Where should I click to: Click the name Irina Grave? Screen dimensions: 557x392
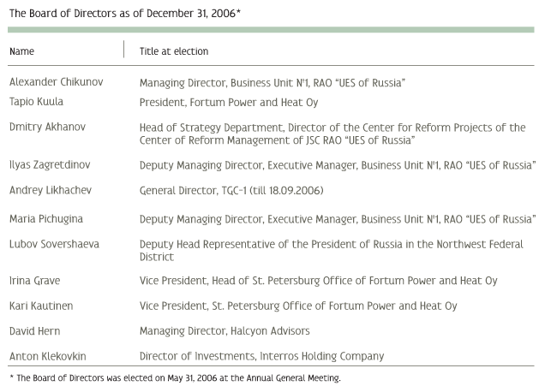click(x=35, y=281)
